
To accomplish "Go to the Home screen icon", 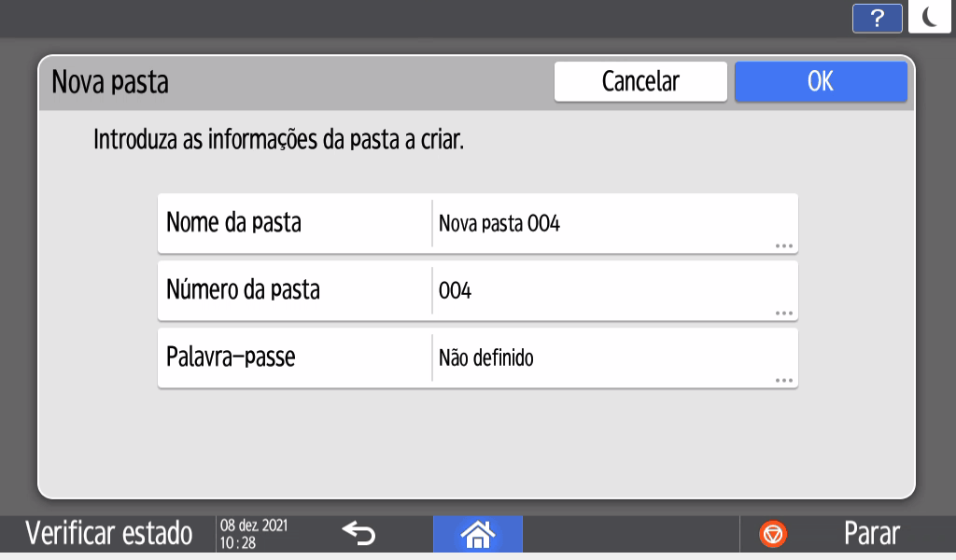I will [477, 534].
